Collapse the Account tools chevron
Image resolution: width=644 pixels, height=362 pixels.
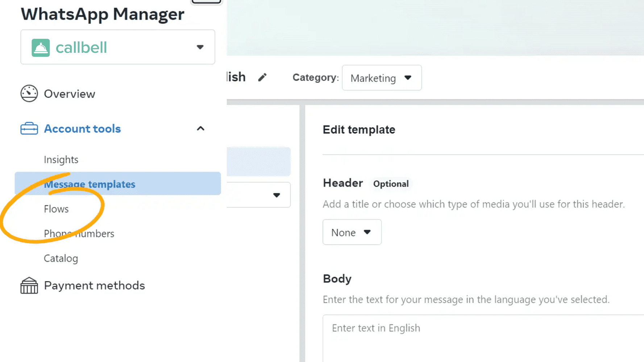[x=200, y=129]
